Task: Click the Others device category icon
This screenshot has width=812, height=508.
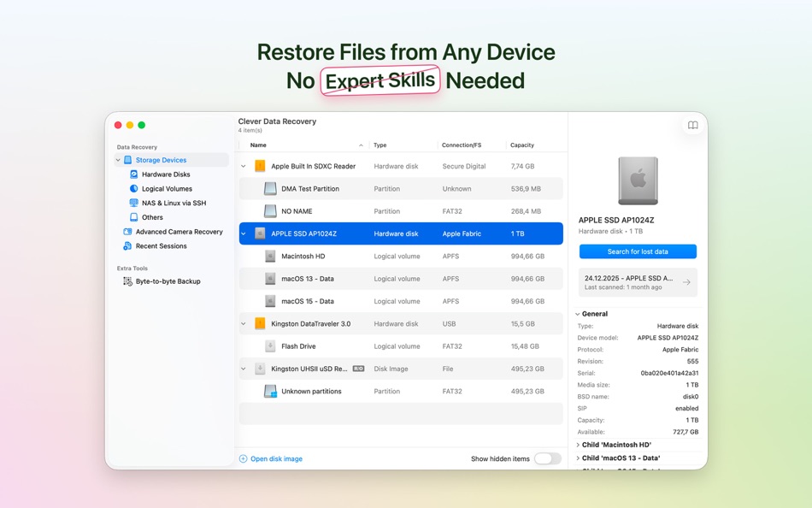Action: (x=133, y=217)
